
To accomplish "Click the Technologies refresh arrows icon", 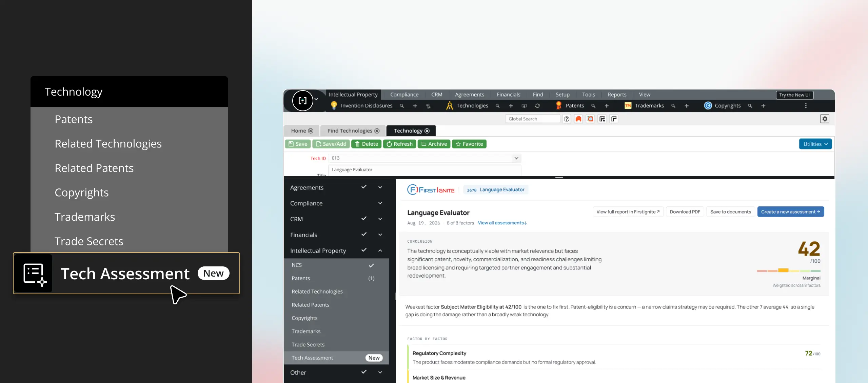I will [x=537, y=106].
